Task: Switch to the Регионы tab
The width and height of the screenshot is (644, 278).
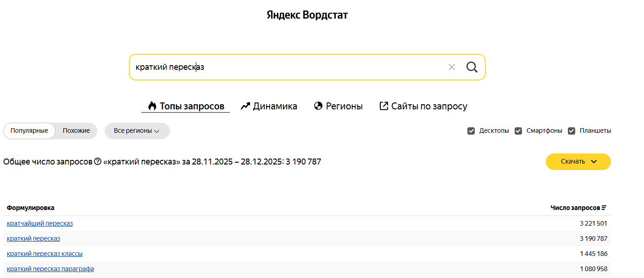Action: click(x=338, y=106)
